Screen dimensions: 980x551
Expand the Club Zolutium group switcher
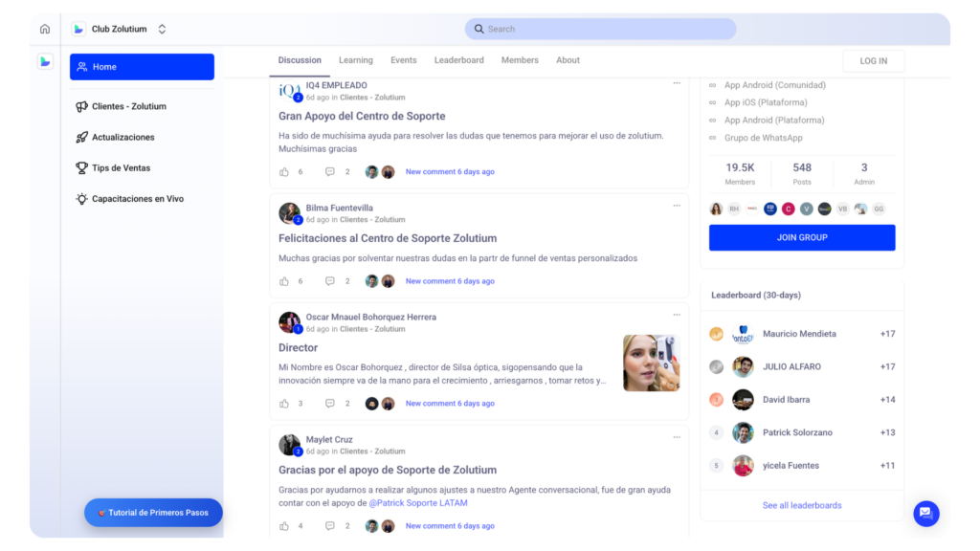[162, 29]
